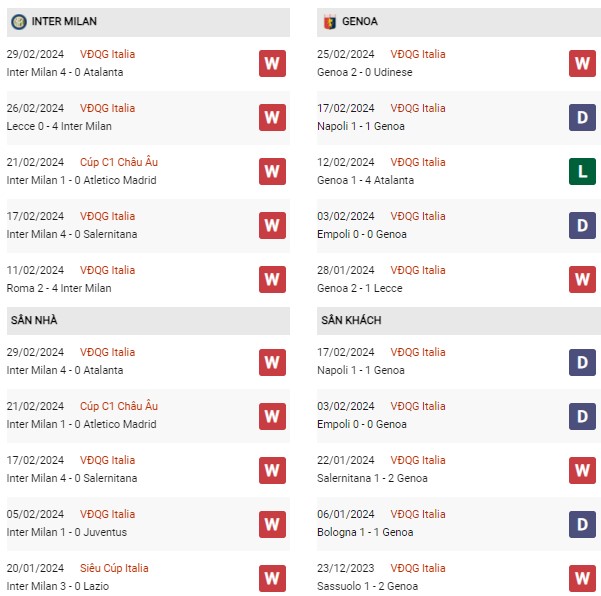Click W badge for Sassuolo 1-2 Genoa
This screenshot has height=596, width=601.
(x=582, y=578)
